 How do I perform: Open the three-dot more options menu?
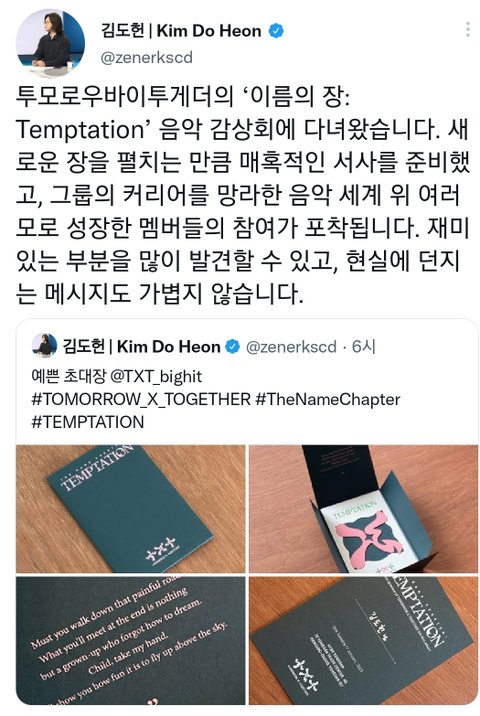tap(468, 29)
